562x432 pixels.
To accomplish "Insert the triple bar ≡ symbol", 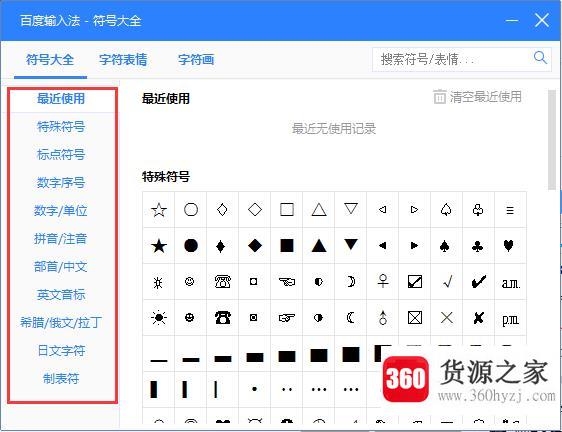I will click(x=510, y=210).
